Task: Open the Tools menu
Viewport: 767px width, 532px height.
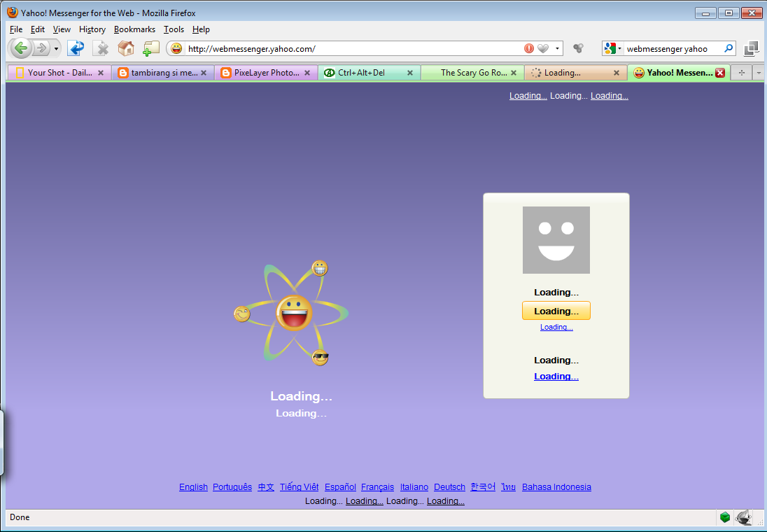Action: point(174,29)
